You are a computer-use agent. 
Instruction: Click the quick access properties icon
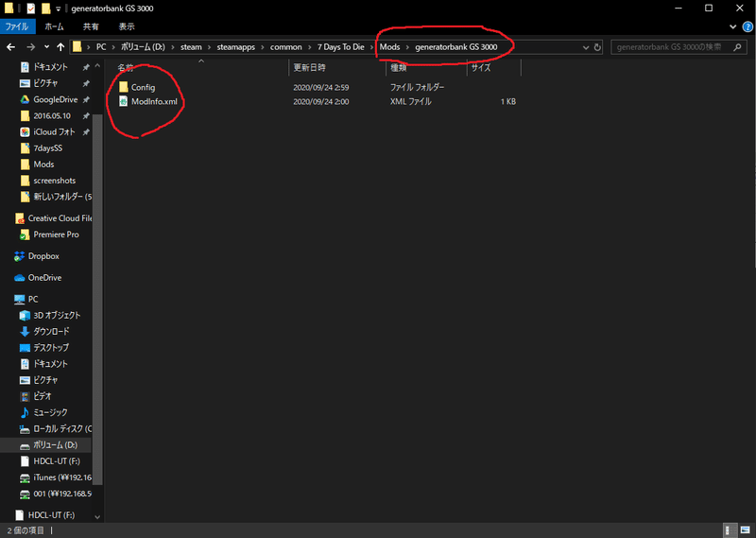(x=31, y=9)
